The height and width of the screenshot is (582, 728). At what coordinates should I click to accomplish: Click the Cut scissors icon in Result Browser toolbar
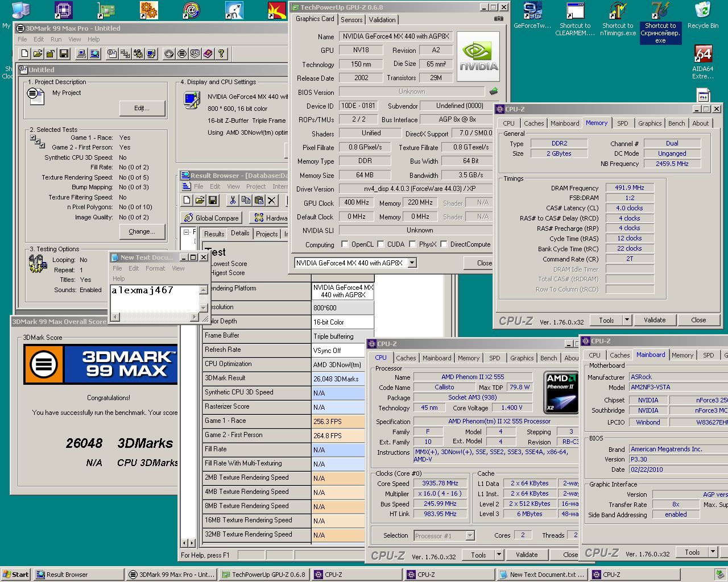click(x=233, y=200)
